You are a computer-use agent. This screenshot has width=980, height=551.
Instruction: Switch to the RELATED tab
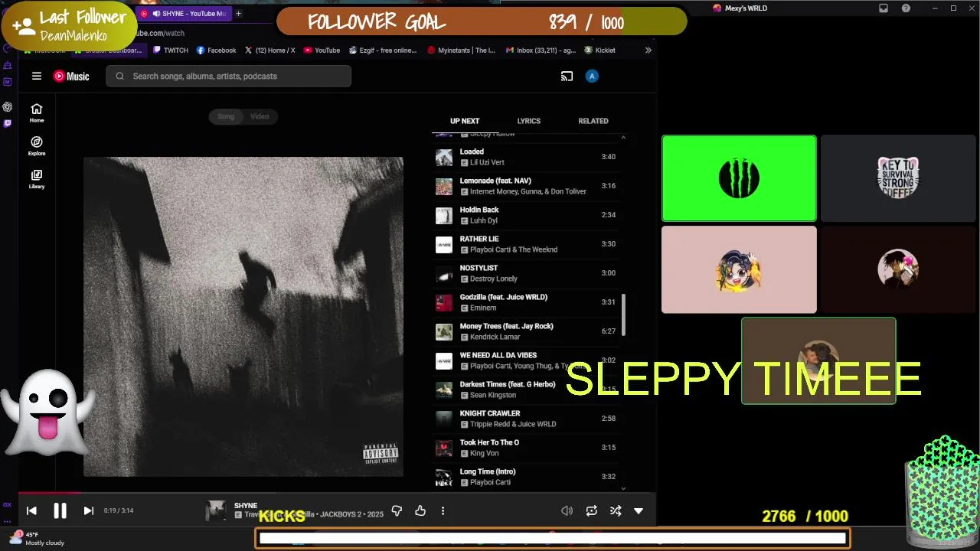(593, 121)
